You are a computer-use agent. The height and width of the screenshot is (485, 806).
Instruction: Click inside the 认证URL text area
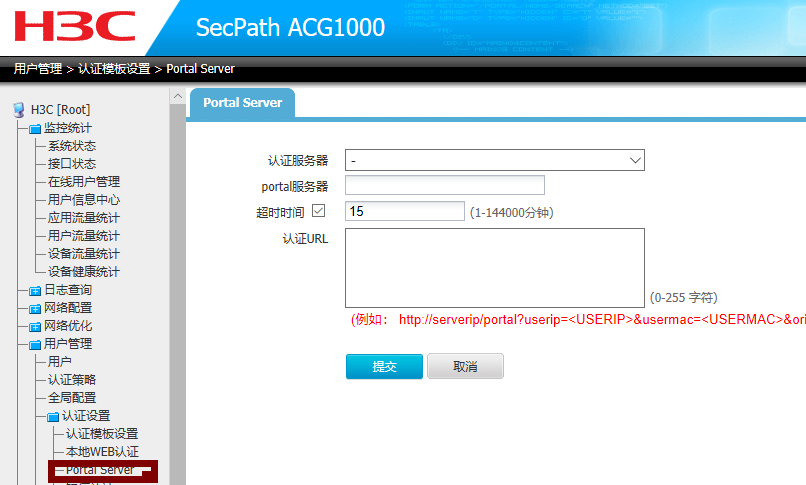click(494, 268)
